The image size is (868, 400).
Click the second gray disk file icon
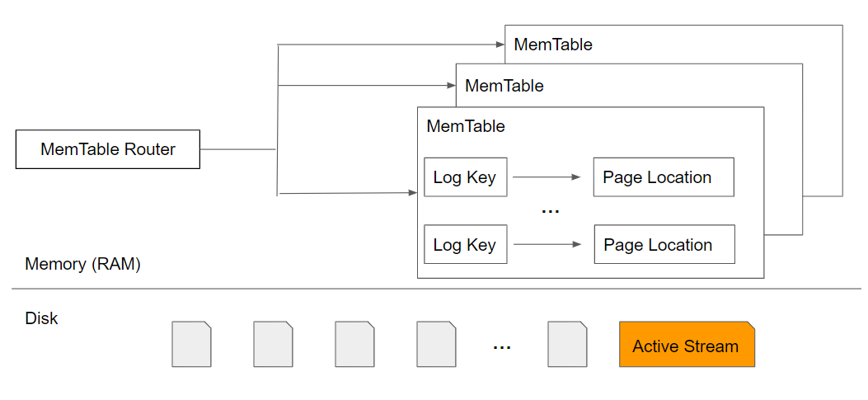pos(273,344)
